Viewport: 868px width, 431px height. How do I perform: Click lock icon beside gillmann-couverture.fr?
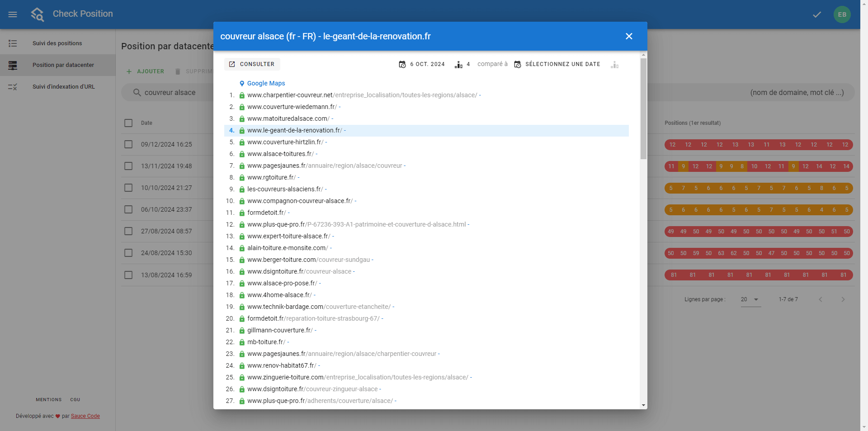[242, 330]
